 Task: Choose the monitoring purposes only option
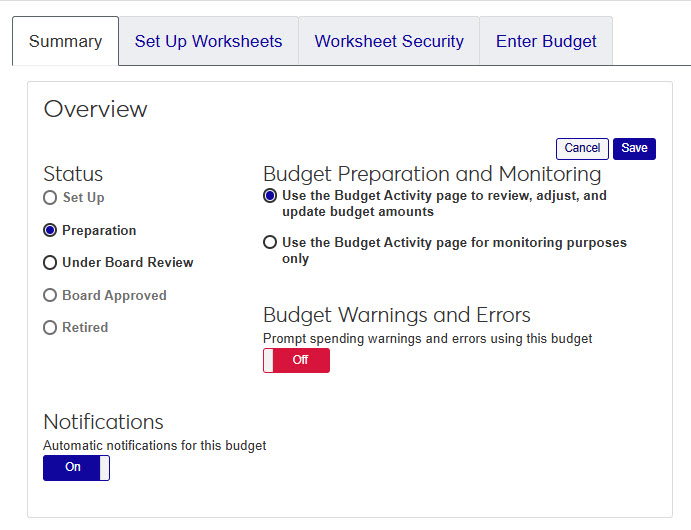tap(270, 242)
